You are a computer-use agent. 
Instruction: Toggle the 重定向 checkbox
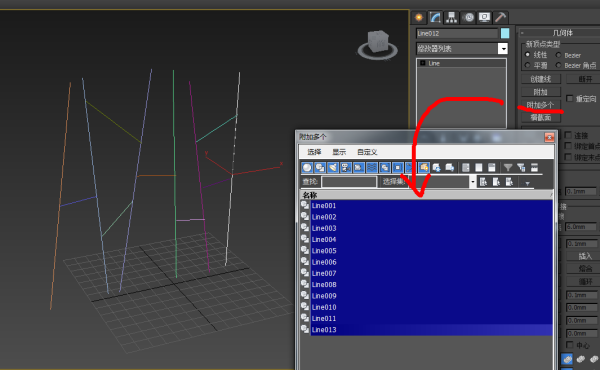click(x=569, y=99)
